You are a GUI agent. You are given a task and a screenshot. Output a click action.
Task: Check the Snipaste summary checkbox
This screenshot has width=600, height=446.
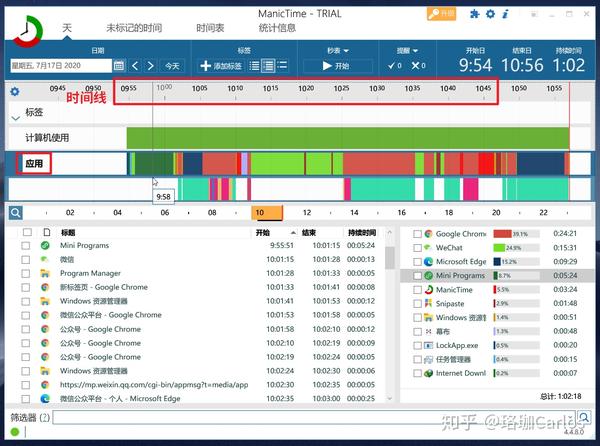(x=417, y=304)
